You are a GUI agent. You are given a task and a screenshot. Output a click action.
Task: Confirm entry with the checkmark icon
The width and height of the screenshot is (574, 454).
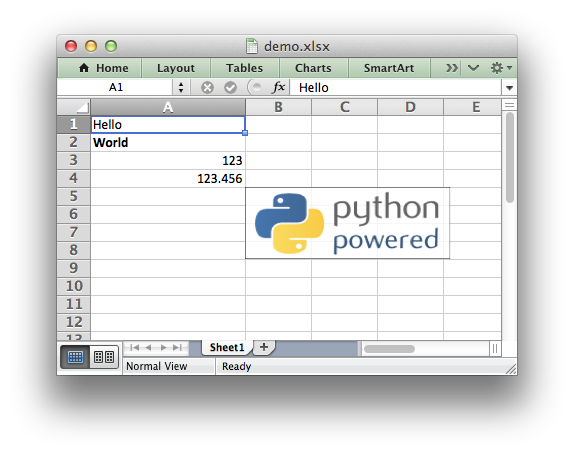coord(230,88)
